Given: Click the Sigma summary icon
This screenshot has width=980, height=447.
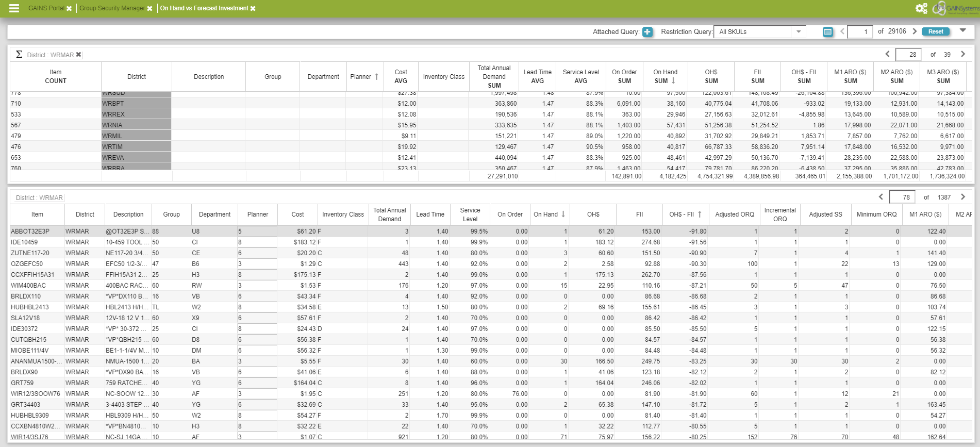Looking at the screenshot, I should point(19,54).
